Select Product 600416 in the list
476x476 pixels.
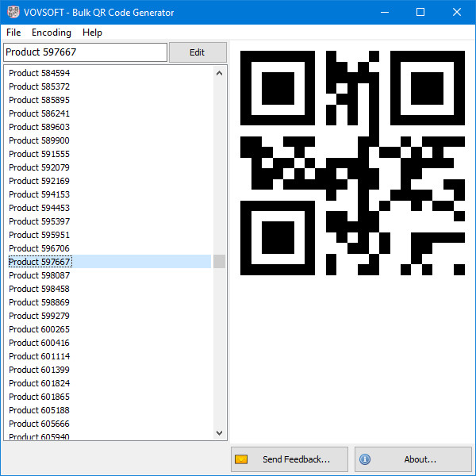click(109, 343)
